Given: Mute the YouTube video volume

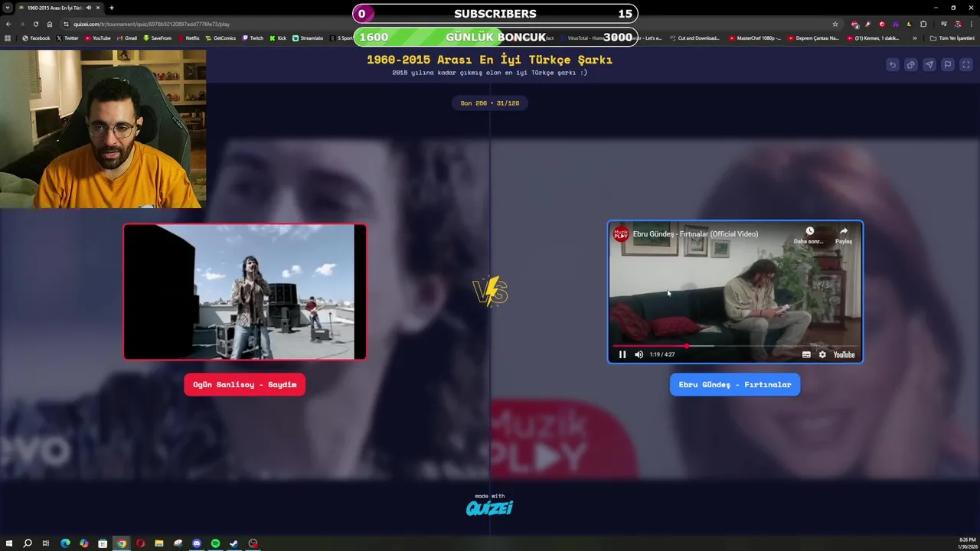Looking at the screenshot, I should [x=639, y=354].
